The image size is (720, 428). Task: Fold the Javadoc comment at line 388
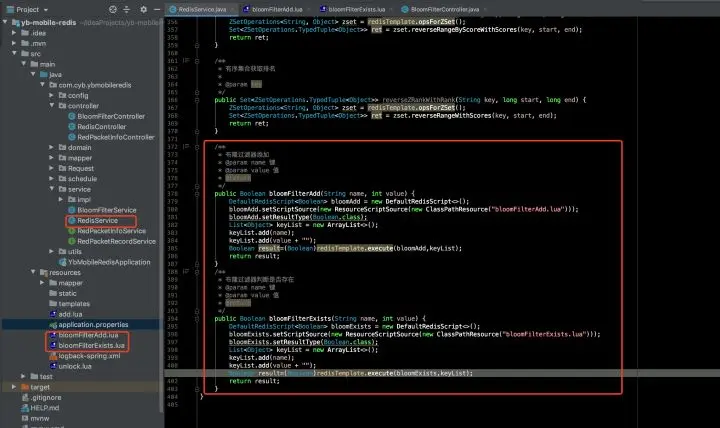(x=197, y=272)
